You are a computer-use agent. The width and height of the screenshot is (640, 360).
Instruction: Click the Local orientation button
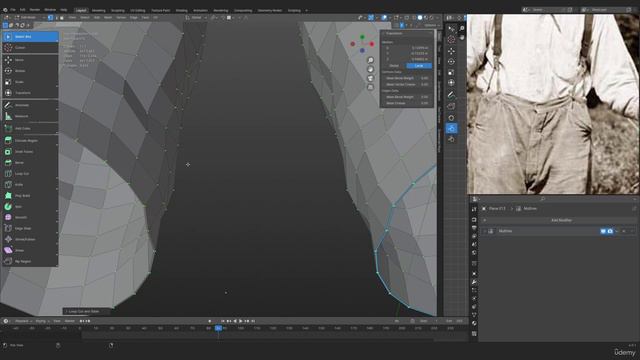(x=419, y=65)
